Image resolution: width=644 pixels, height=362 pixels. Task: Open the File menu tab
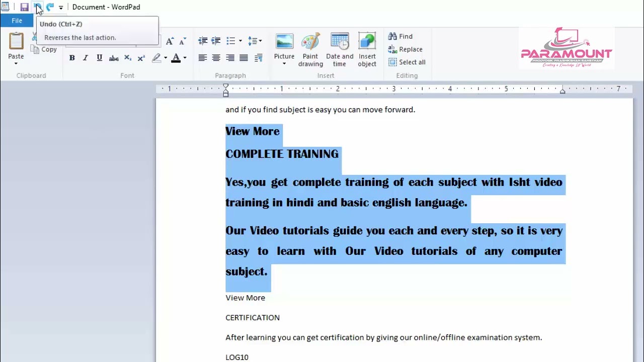click(x=17, y=21)
